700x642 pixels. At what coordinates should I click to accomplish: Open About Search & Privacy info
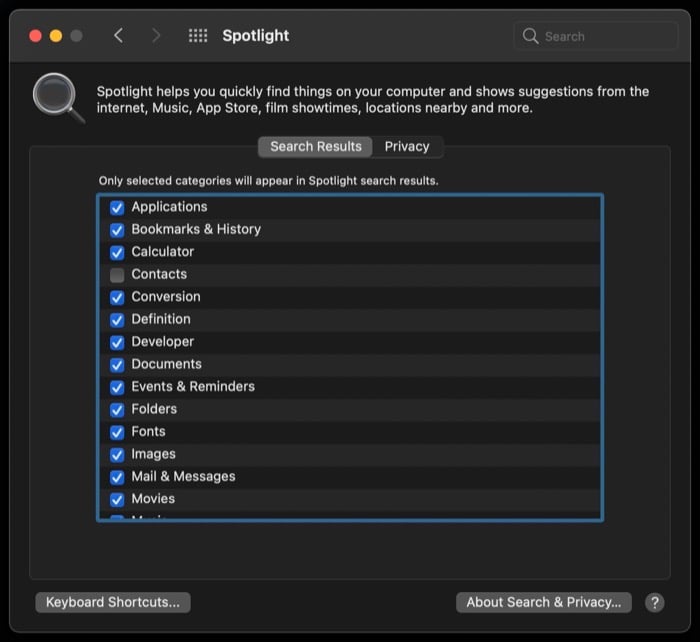(x=544, y=603)
